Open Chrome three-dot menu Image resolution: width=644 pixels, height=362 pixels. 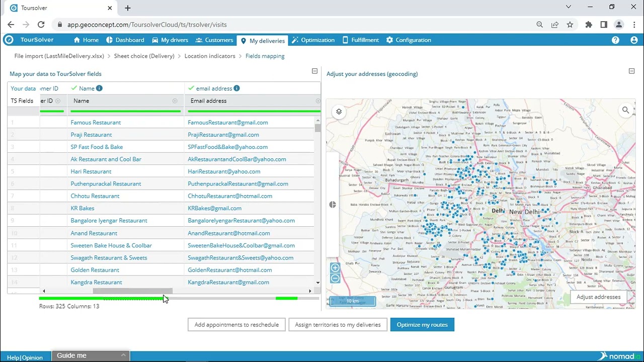point(633,24)
